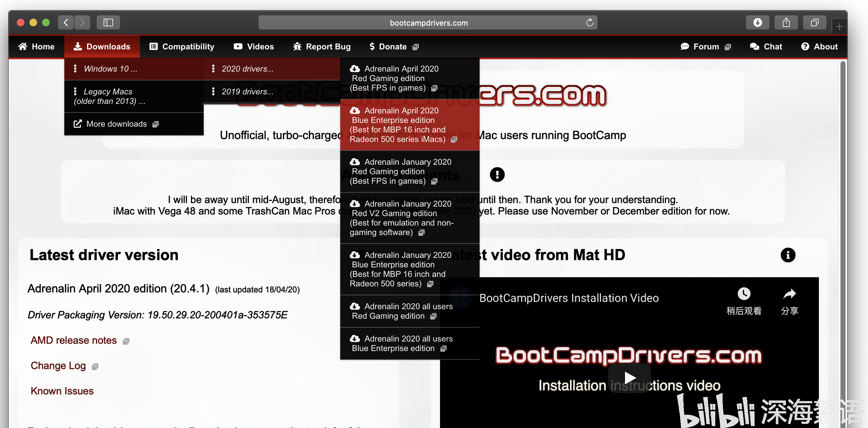Image resolution: width=868 pixels, height=428 pixels.
Task: Reload the page using refresh icon
Action: (589, 22)
